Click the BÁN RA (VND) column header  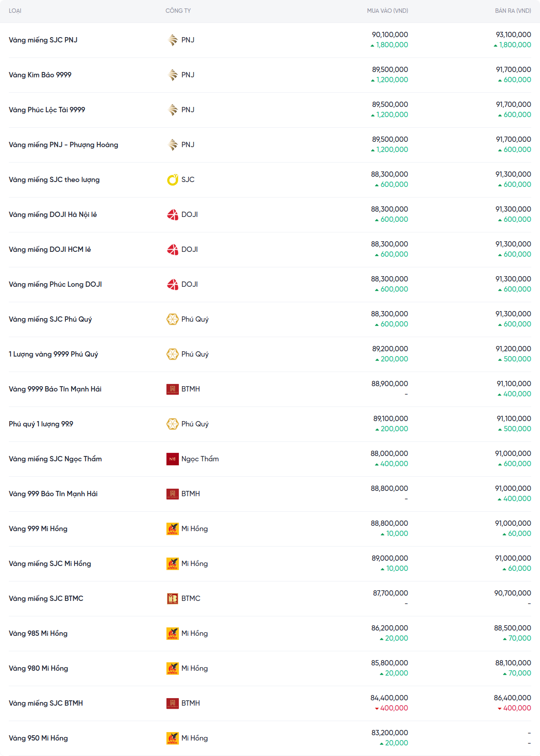click(513, 11)
